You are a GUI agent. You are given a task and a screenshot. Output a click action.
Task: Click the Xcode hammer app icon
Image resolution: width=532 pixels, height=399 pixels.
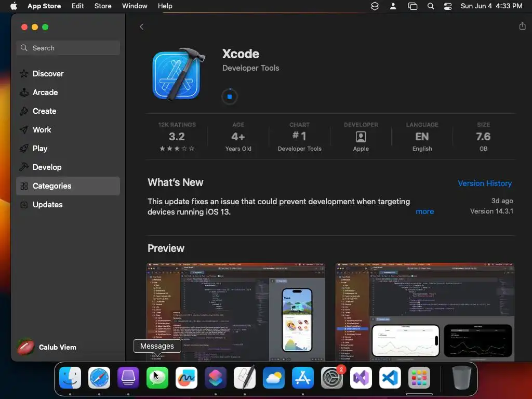point(179,75)
